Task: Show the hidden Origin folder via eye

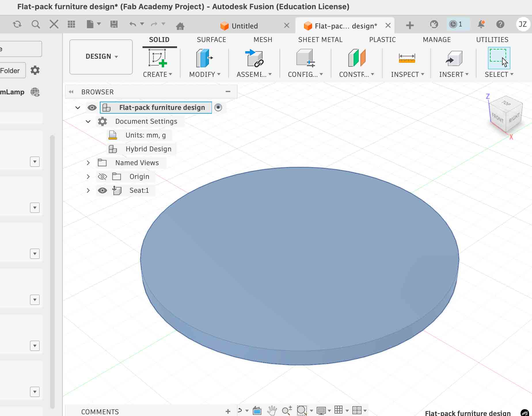Action: (x=102, y=177)
